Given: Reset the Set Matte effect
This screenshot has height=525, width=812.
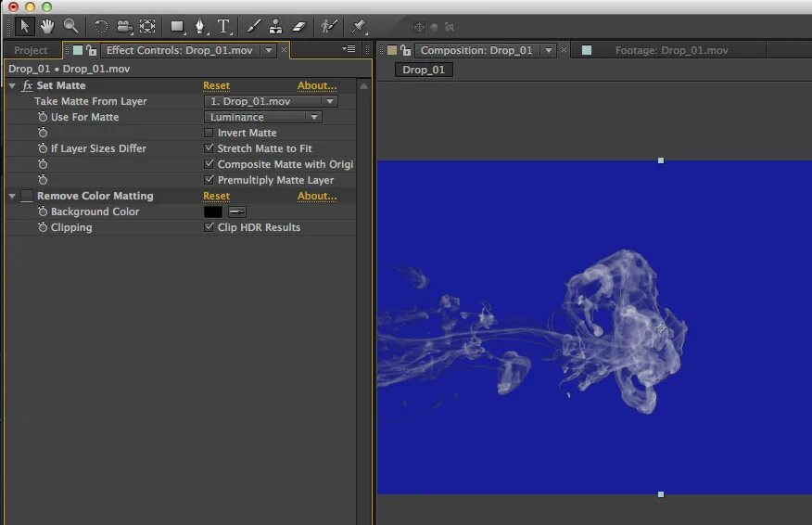Looking at the screenshot, I should pos(216,85).
